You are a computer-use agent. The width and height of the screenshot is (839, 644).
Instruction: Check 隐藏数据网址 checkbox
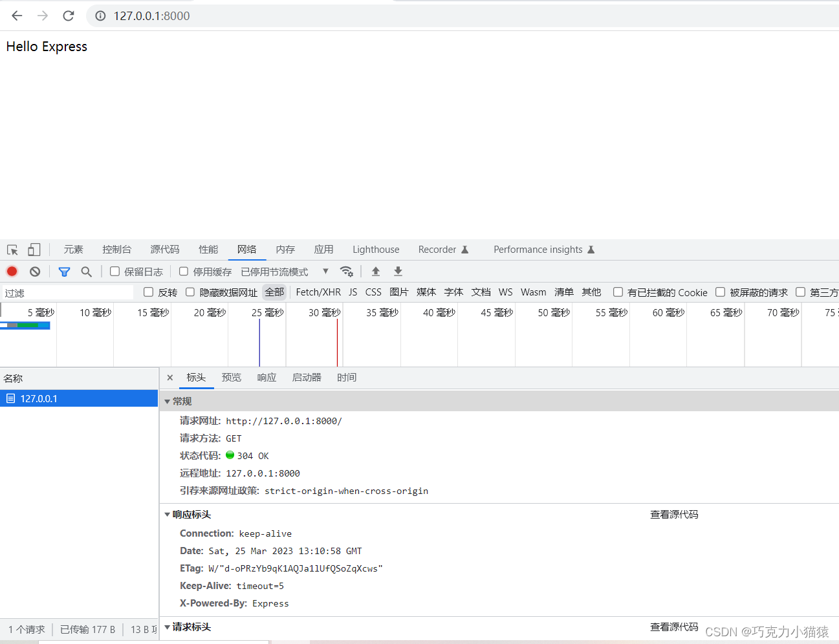(x=190, y=292)
